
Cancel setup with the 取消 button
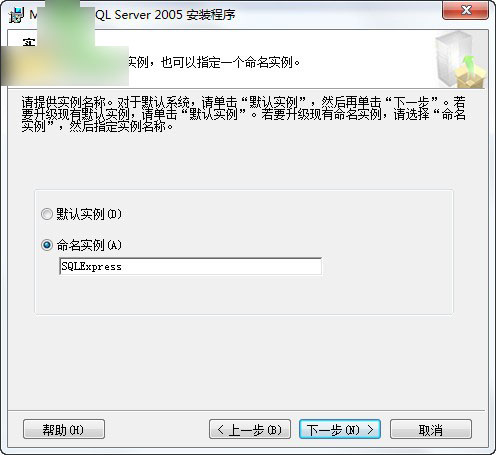tap(431, 429)
